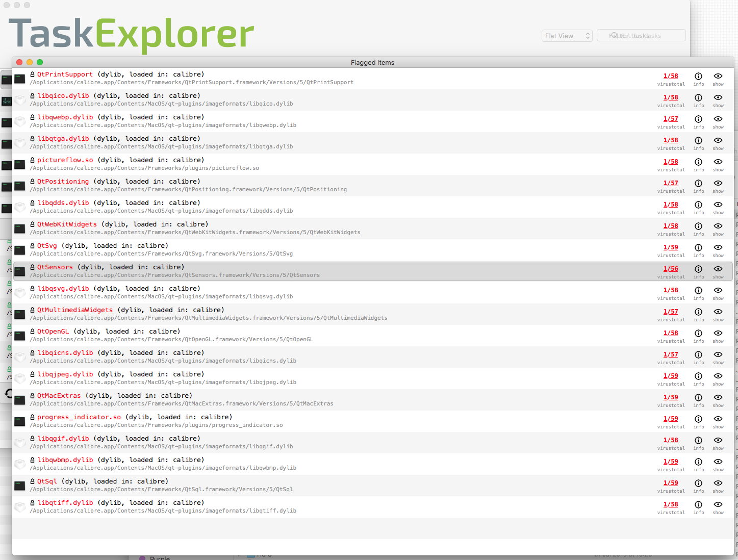Open VirusTotal 1/58 result for QtWebKitWidgets
The width and height of the screenshot is (738, 560).
(671, 226)
